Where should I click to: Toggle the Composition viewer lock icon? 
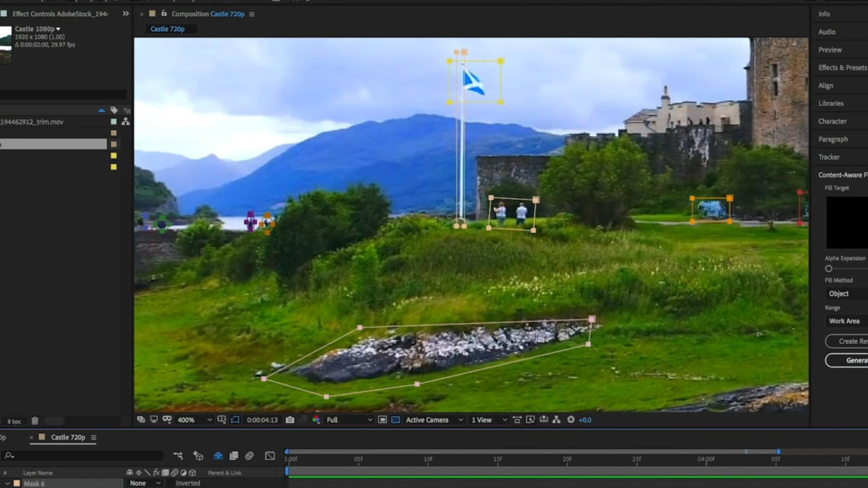tap(164, 13)
